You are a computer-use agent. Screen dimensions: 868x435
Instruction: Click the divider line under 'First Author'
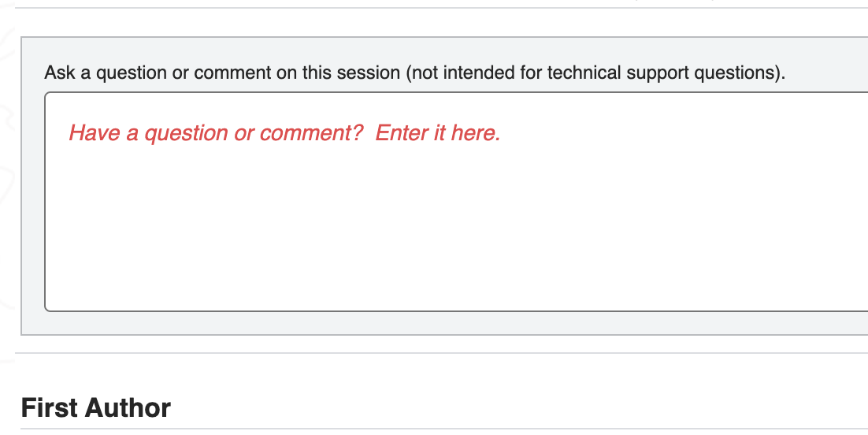pyautogui.click(x=441, y=429)
